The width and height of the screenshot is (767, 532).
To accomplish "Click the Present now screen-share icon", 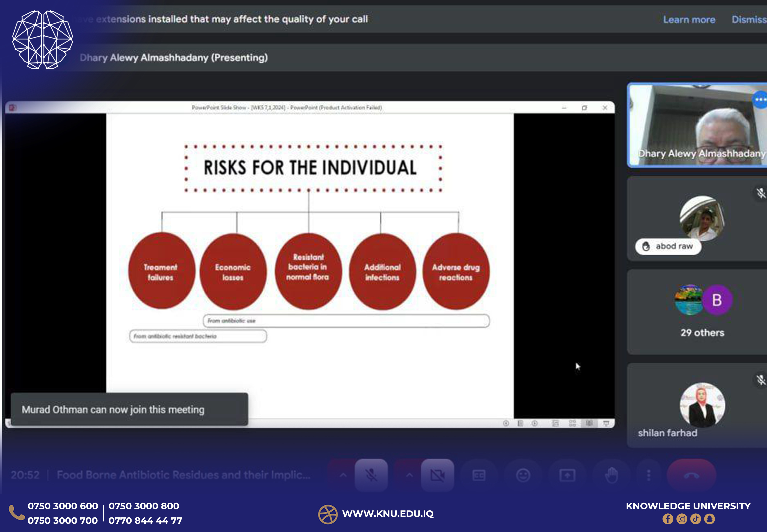I will coord(567,475).
